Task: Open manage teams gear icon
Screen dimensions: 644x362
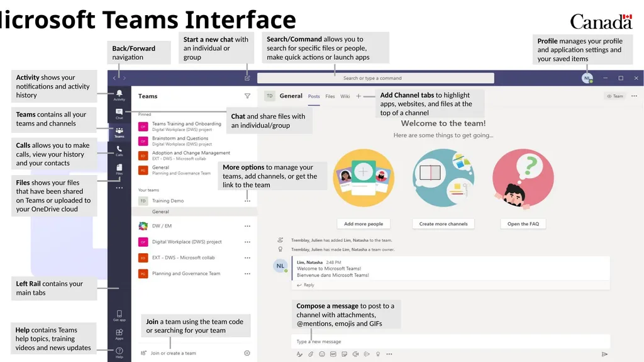Action: point(247,353)
